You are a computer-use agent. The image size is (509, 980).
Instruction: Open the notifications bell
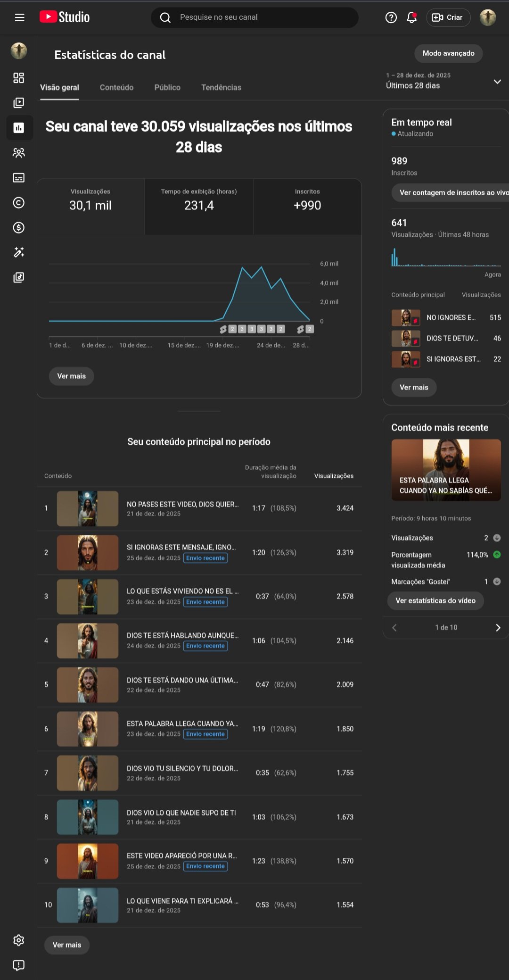click(x=412, y=17)
